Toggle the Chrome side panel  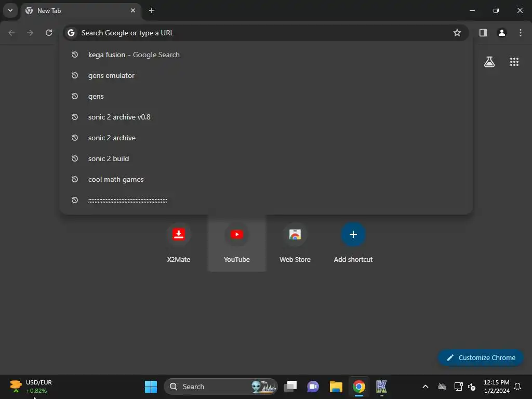point(483,33)
